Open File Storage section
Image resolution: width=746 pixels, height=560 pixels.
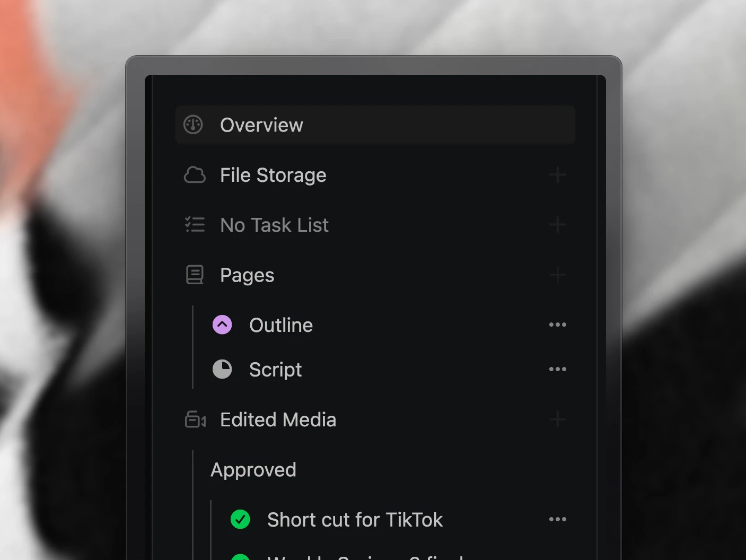pyautogui.click(x=273, y=176)
